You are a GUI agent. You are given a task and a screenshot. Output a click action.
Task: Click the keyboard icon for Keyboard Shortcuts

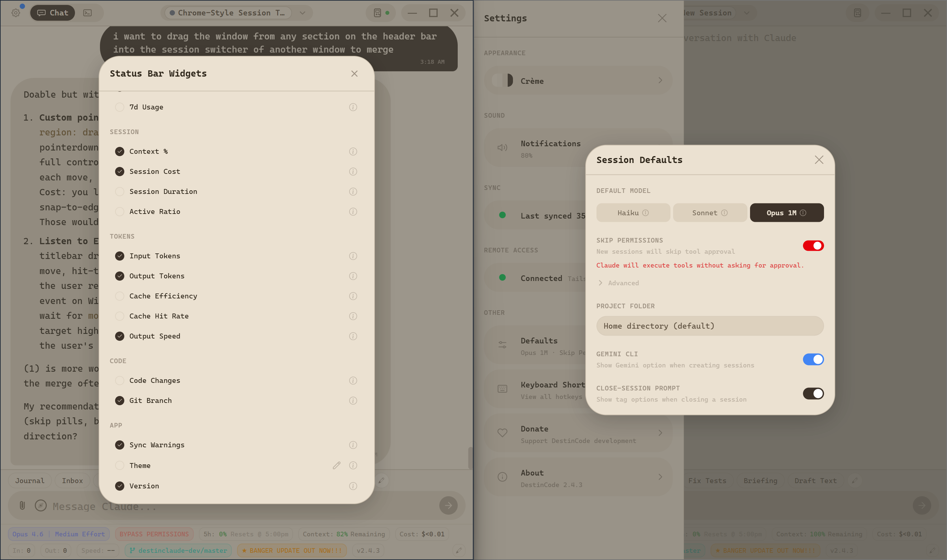(502, 389)
